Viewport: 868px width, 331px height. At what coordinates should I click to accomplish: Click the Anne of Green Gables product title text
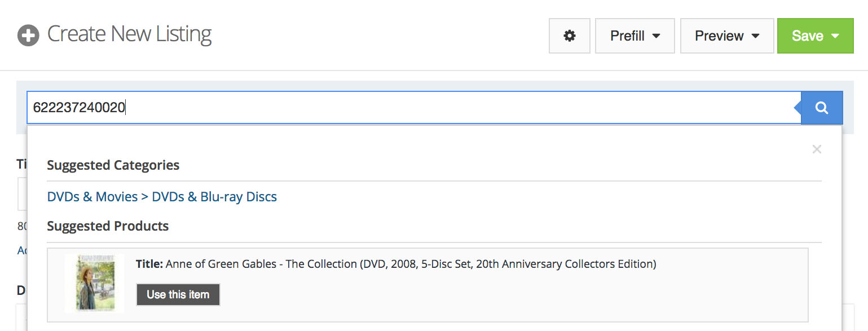point(411,264)
